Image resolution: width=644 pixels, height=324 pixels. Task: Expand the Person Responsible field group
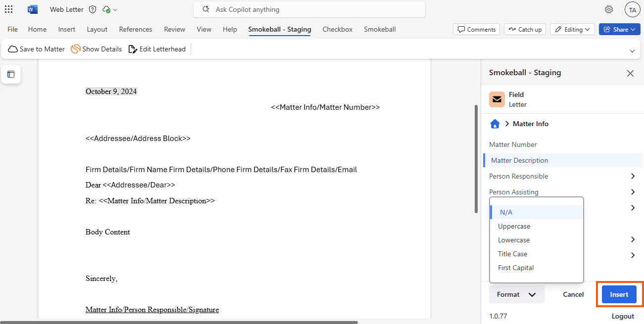tap(632, 176)
